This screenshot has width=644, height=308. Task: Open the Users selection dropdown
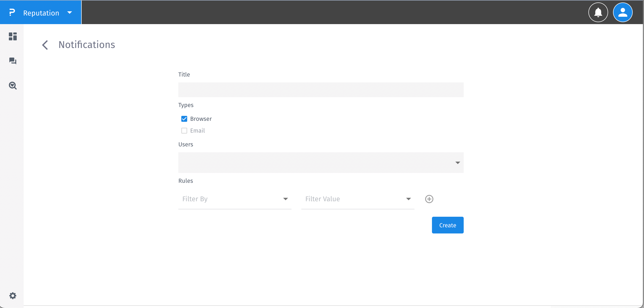coord(458,163)
